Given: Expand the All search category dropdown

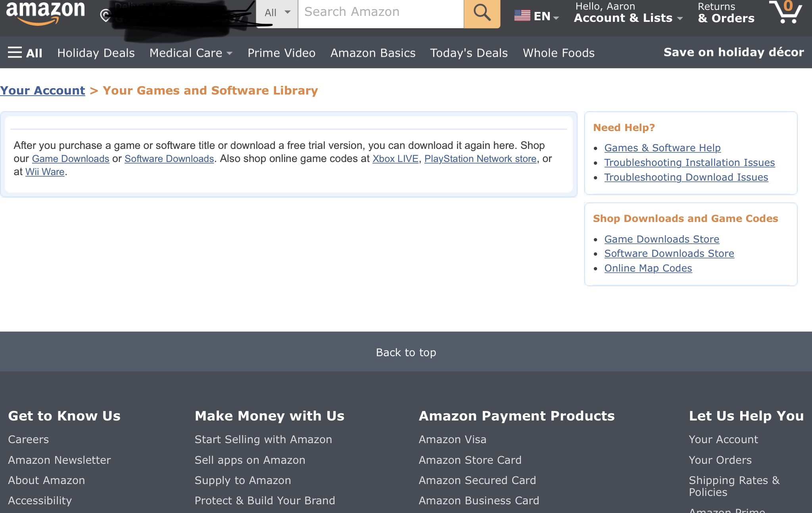Looking at the screenshot, I should click(277, 13).
